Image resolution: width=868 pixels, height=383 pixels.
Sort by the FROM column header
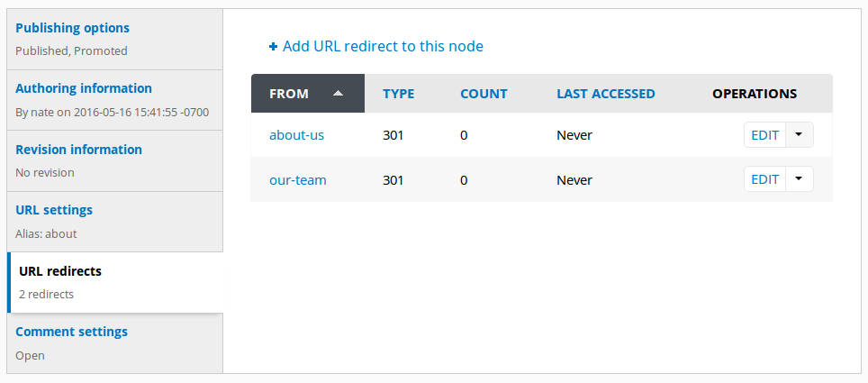point(289,94)
